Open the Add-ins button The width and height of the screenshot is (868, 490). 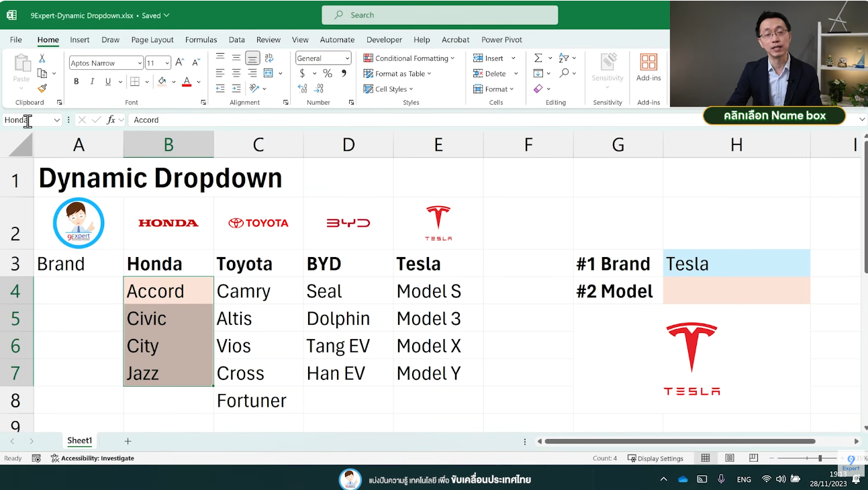(648, 68)
